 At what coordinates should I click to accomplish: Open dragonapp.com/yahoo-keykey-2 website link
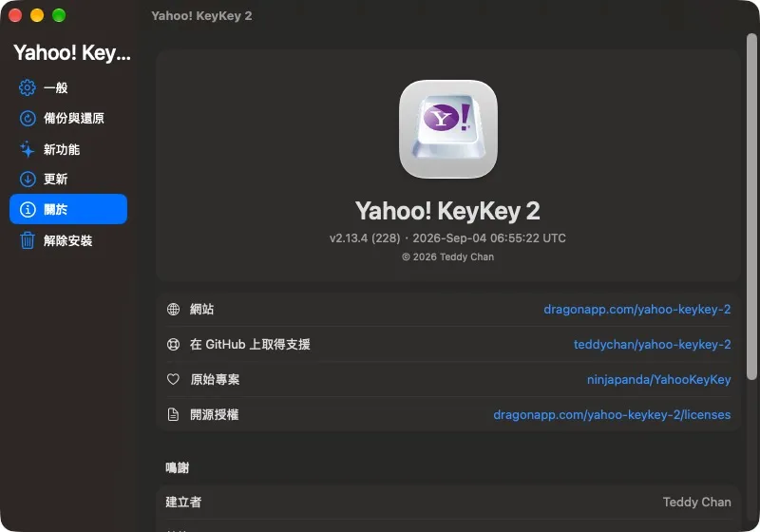pos(636,309)
